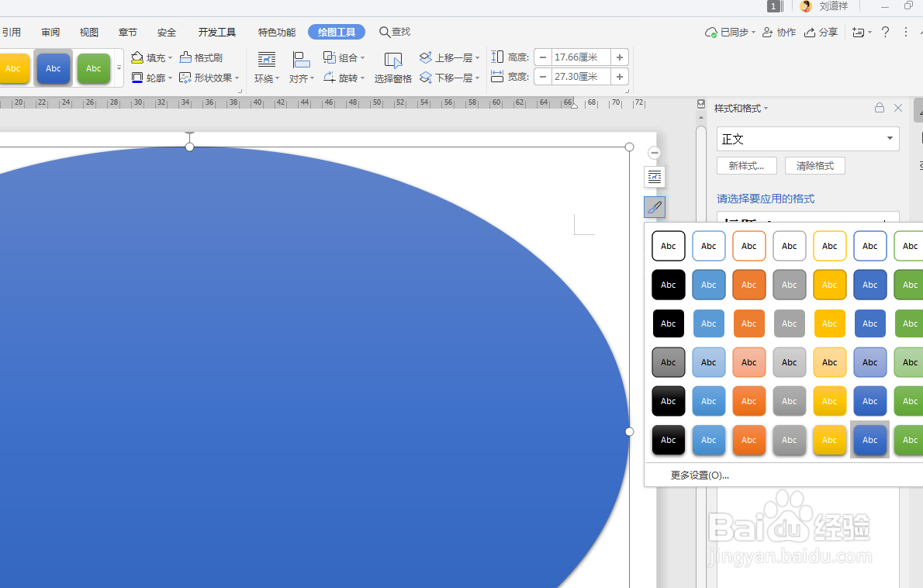The width and height of the screenshot is (923, 588).
Task: Click the user avatar 刘道祥
Action: click(807, 6)
